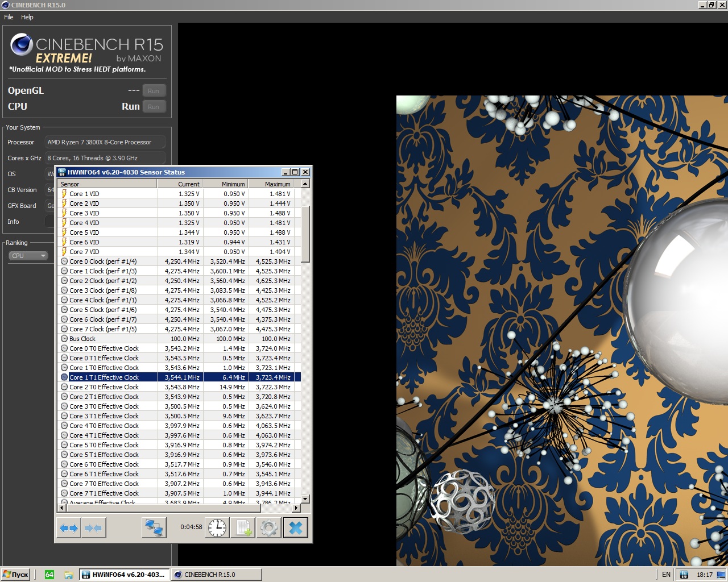Click the HWiNFO icon in the sensor window title bar
The height and width of the screenshot is (582, 728).
(62, 172)
